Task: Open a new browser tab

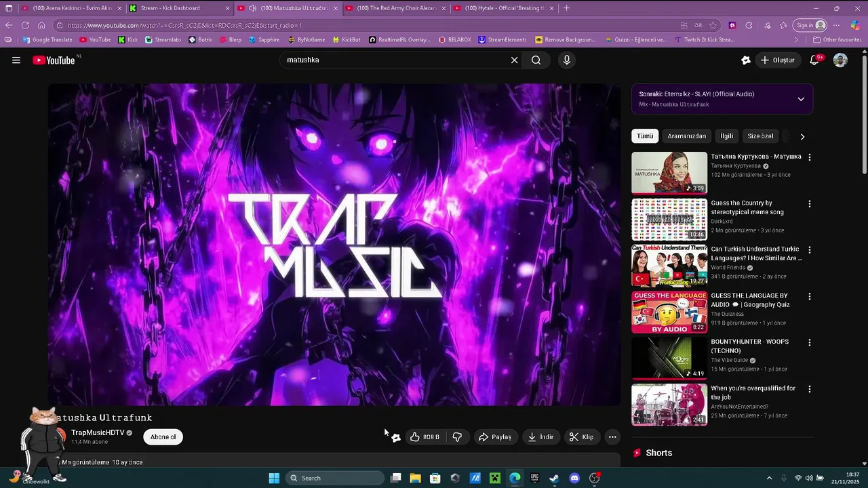Action: click(x=566, y=8)
